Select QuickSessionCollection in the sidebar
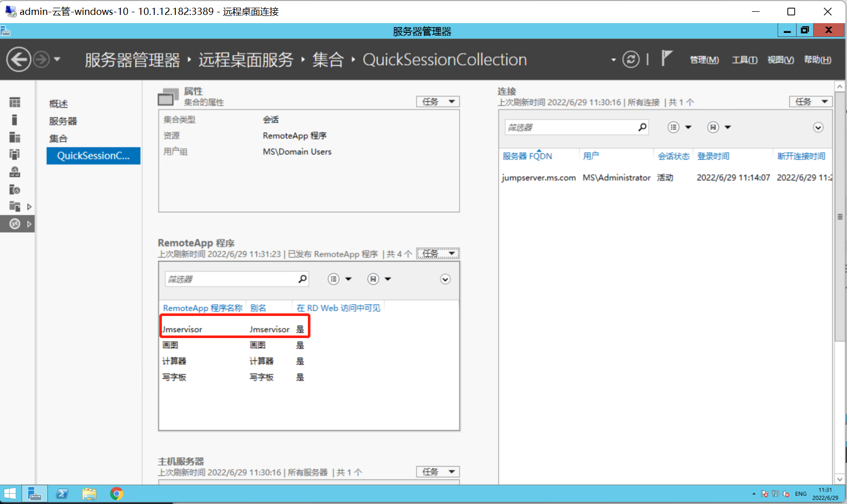 coord(93,156)
